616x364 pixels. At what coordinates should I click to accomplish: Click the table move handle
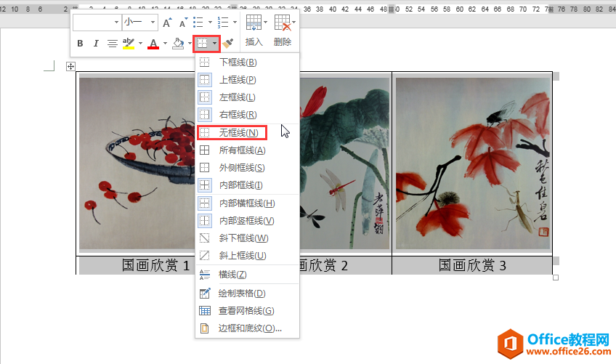[70, 66]
